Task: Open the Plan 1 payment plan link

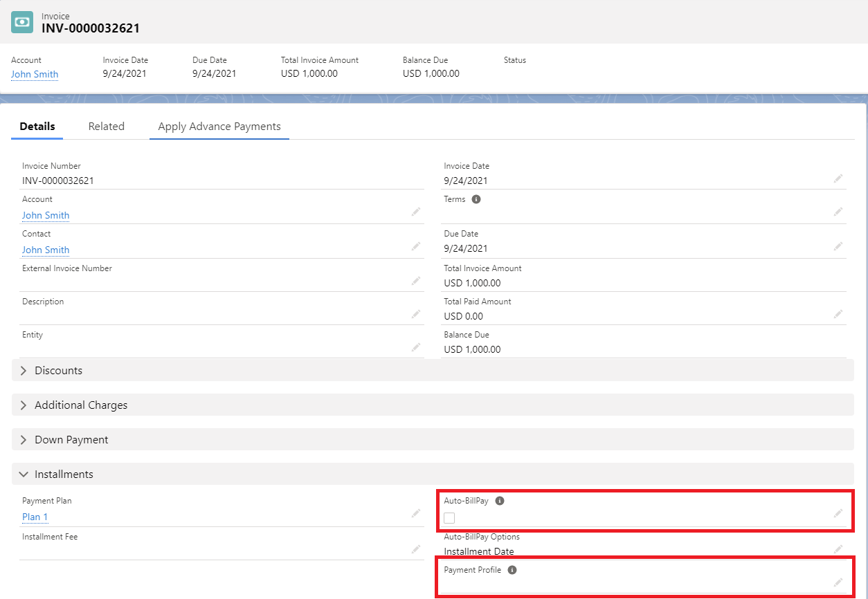Action: (35, 517)
